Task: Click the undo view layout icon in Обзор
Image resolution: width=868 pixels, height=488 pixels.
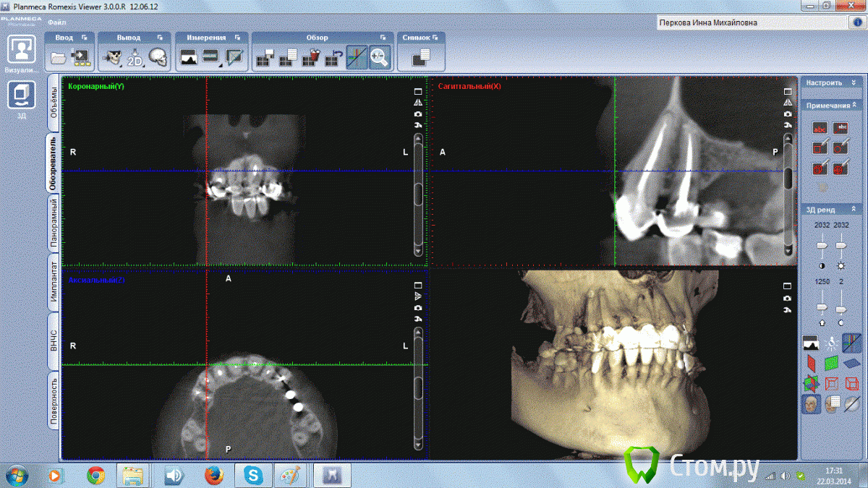Action: coord(334,57)
